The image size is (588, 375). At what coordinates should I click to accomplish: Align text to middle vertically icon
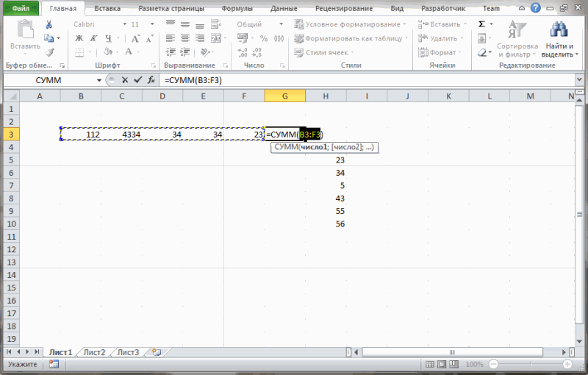pyautogui.click(x=185, y=24)
